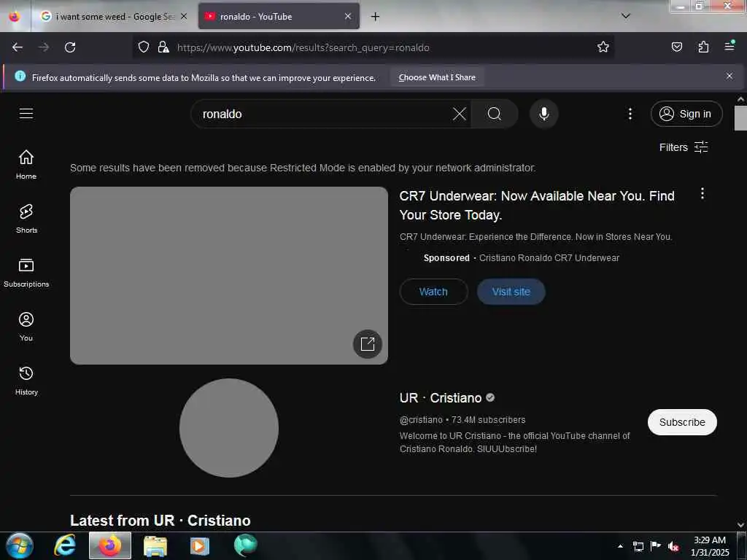View site security padlock info
747x560 pixels.
[x=163, y=47]
